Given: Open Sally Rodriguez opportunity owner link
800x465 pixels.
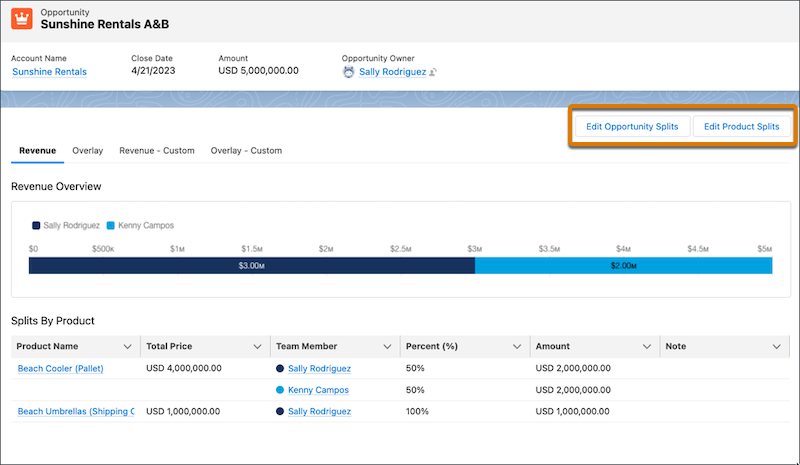Looking at the screenshot, I should tap(392, 72).
